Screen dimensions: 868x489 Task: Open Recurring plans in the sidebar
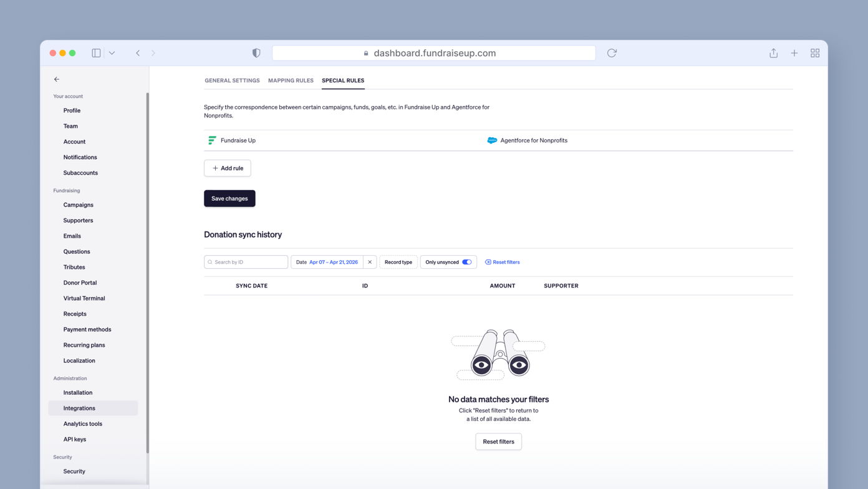84,345
